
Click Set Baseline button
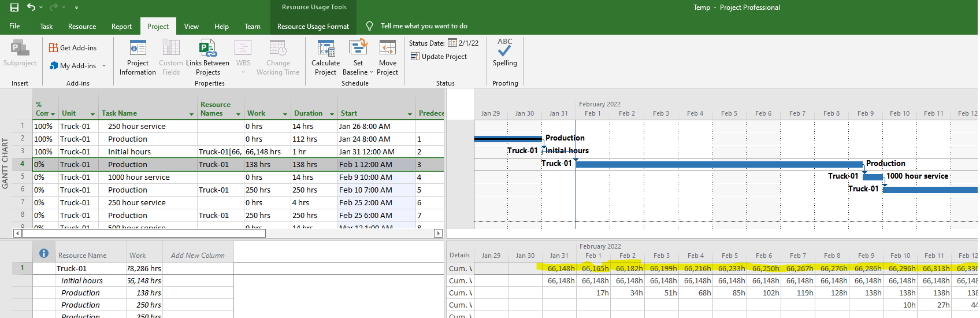[358, 57]
